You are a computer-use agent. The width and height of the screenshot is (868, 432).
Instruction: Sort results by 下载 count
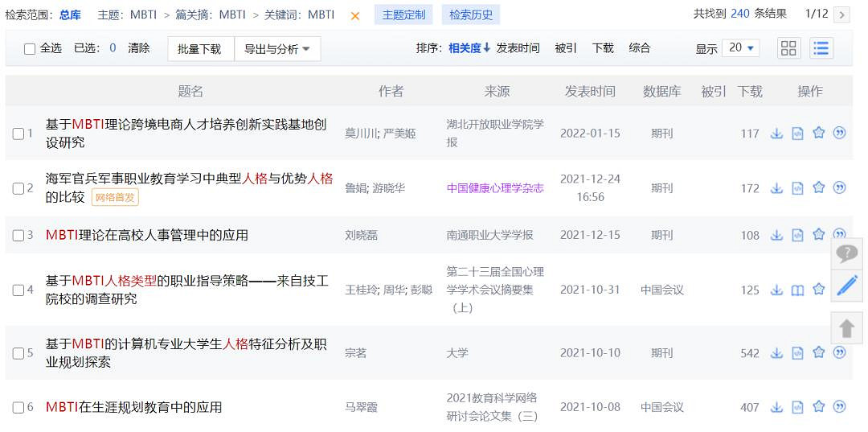tap(603, 48)
